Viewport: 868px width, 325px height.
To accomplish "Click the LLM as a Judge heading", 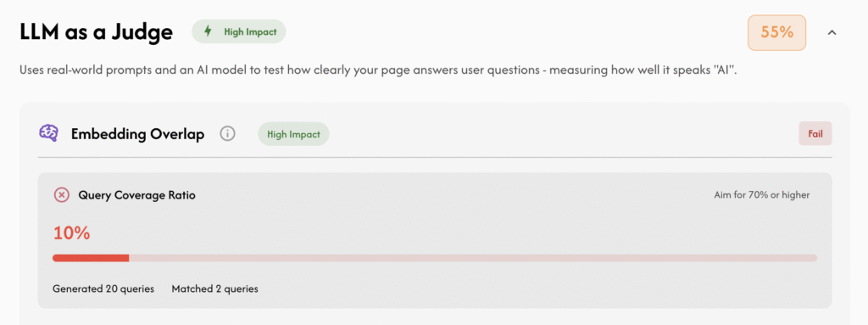I will tap(96, 32).
